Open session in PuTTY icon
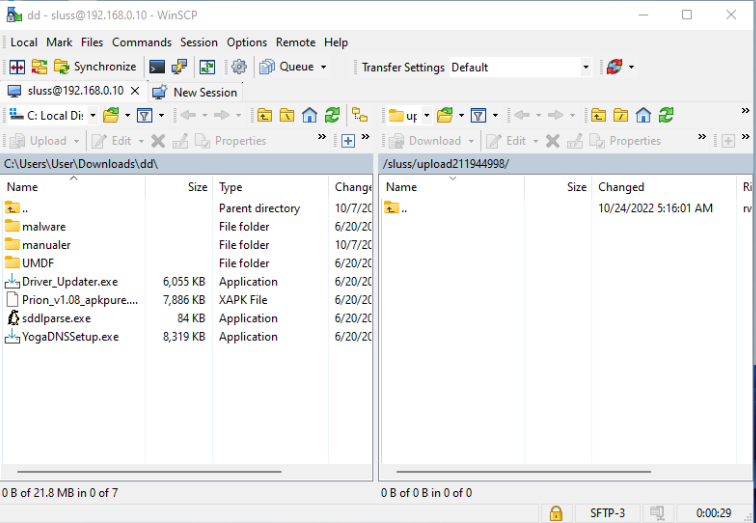The height and width of the screenshot is (523, 756). click(179, 67)
